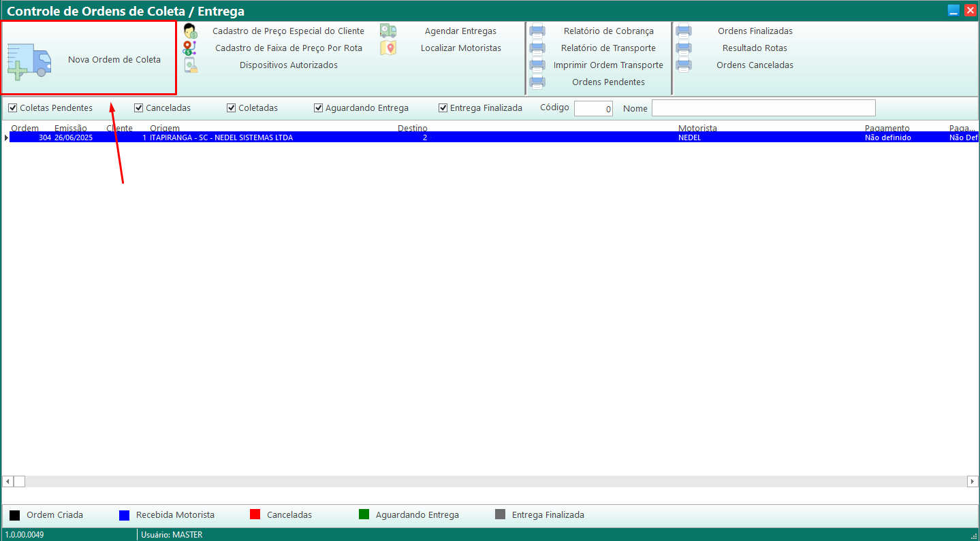Open Resultado Rotas report
980x541 pixels.
click(755, 48)
